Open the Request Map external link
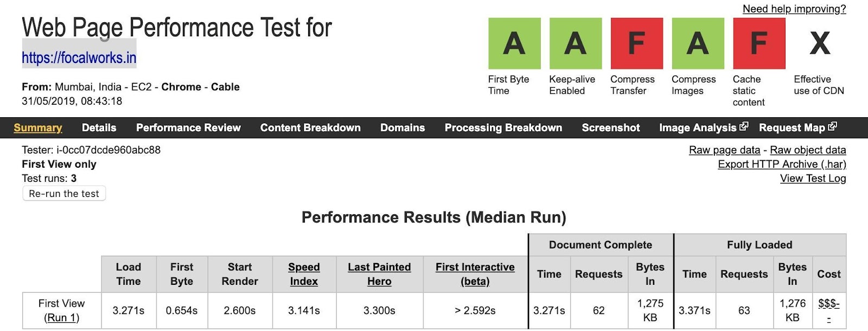Viewport: 868px width, 331px height. pyautogui.click(x=797, y=128)
